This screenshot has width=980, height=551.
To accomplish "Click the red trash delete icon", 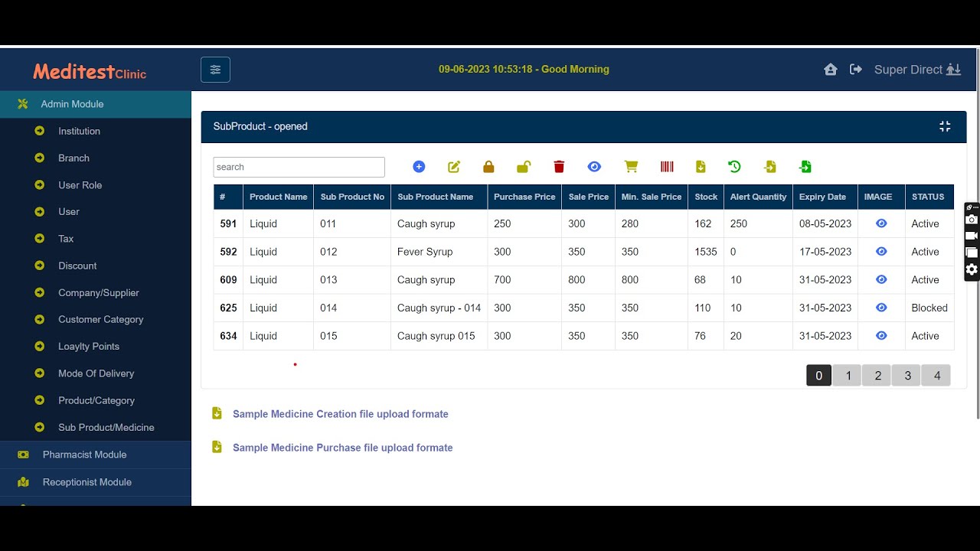I will tap(559, 167).
